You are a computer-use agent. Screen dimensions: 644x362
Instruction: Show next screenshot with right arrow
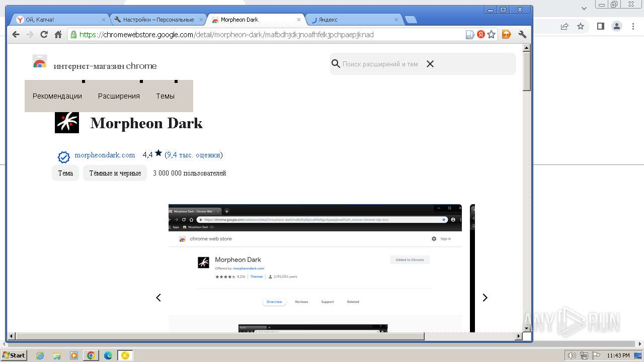485,298
